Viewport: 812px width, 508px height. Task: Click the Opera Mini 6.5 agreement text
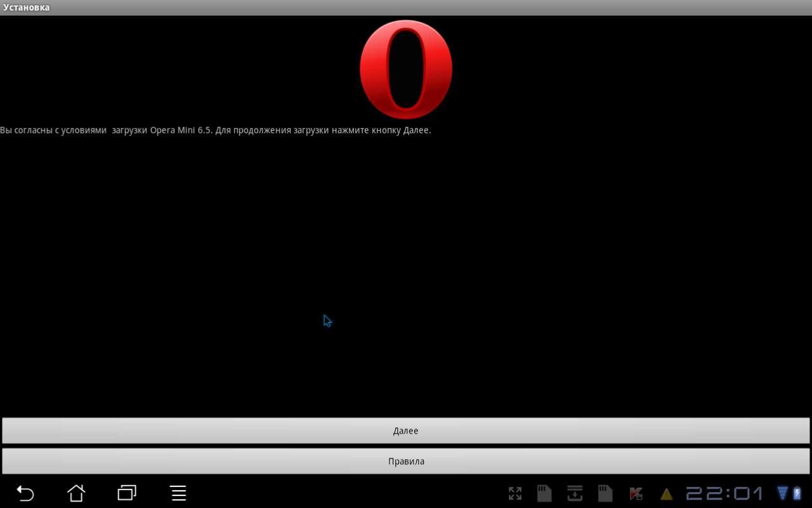216,130
